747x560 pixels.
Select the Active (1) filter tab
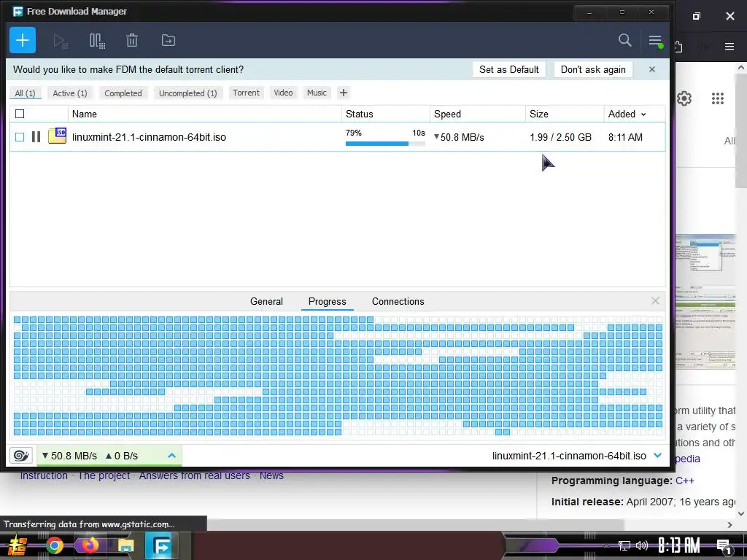pyautogui.click(x=70, y=93)
